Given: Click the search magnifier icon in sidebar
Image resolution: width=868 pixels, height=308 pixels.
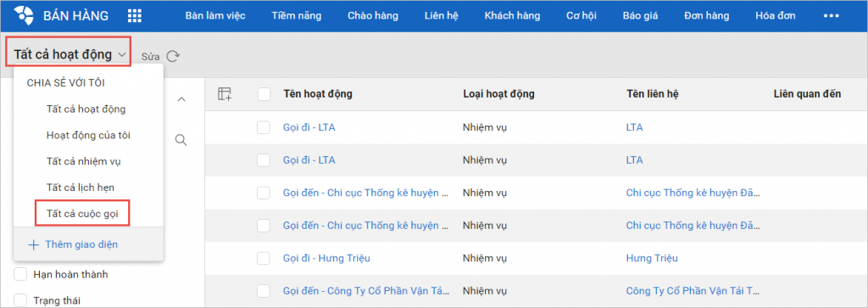Looking at the screenshot, I should pos(181,140).
